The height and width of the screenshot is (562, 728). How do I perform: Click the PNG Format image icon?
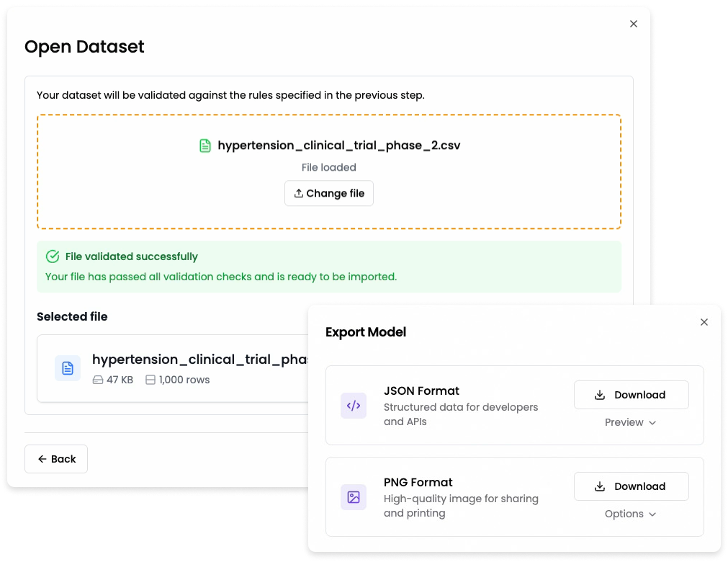[x=354, y=497]
